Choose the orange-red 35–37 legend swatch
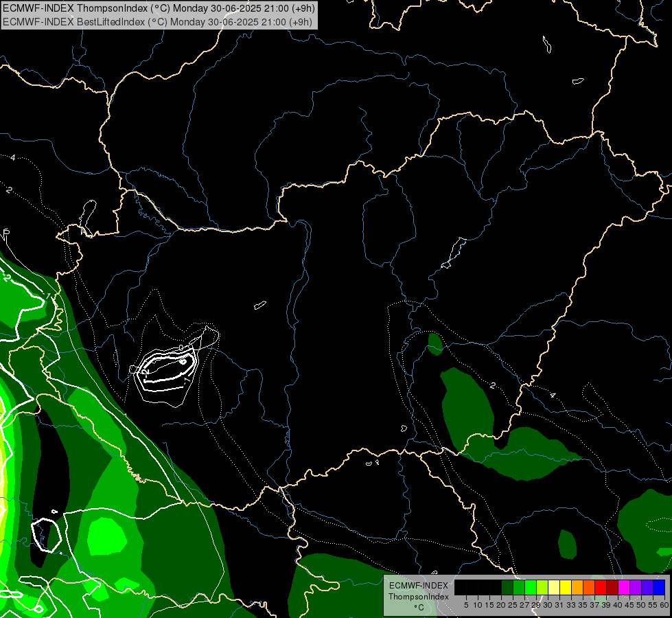The image size is (672, 618). pos(589,587)
